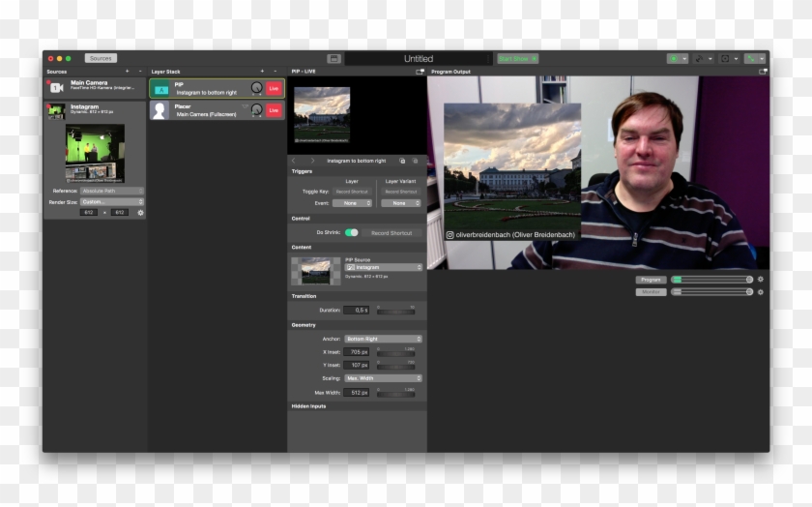
Task: Pop out the PIP - LIVE preview window
Action: click(420, 72)
